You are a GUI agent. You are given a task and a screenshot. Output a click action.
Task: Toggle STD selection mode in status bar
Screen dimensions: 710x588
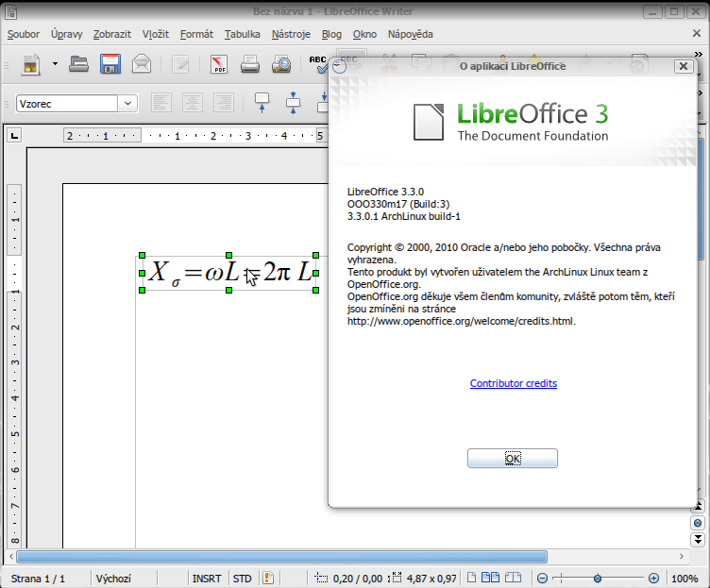(x=243, y=579)
